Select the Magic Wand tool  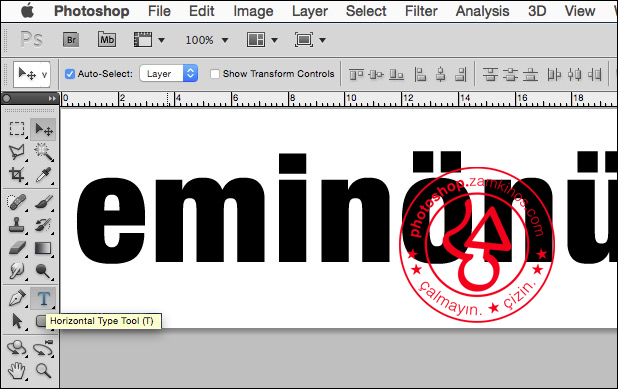pyautogui.click(x=43, y=152)
